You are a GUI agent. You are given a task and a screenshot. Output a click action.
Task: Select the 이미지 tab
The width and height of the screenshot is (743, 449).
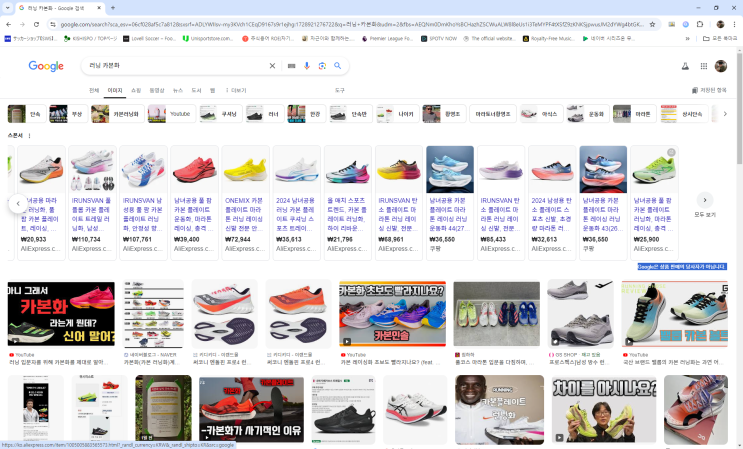(115, 90)
